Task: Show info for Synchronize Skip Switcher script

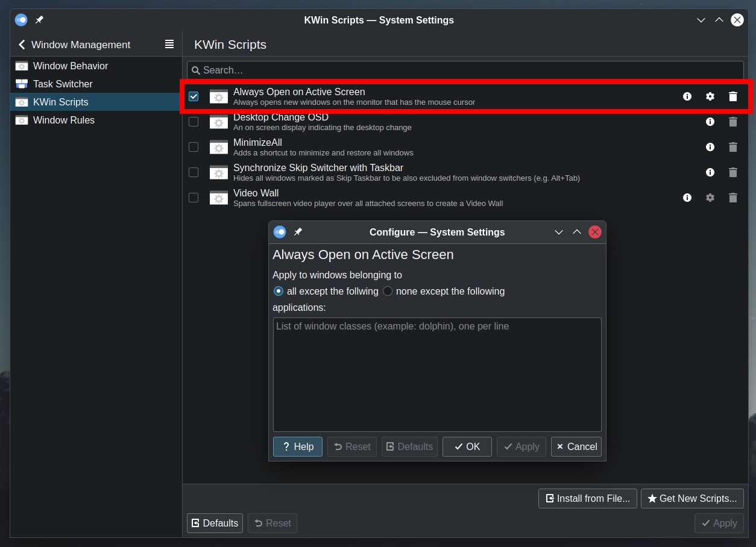Action: click(x=710, y=172)
